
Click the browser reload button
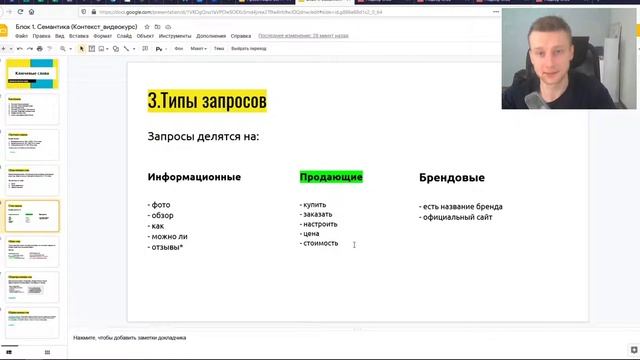tap(20, 12)
